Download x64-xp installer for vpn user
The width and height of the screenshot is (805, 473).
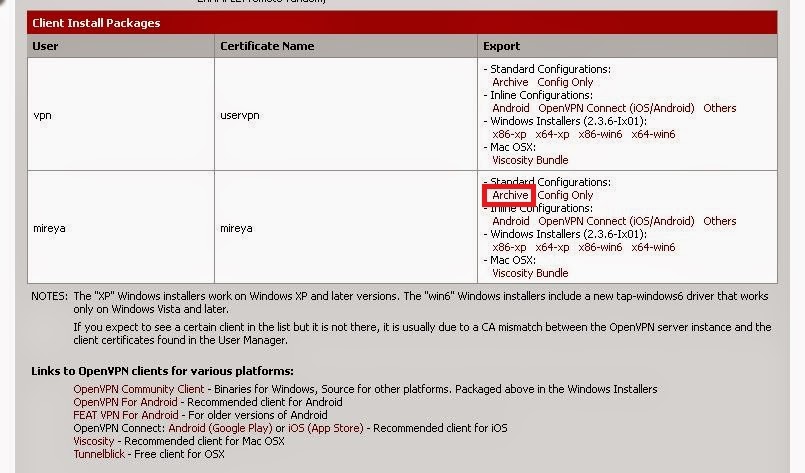[x=552, y=135]
